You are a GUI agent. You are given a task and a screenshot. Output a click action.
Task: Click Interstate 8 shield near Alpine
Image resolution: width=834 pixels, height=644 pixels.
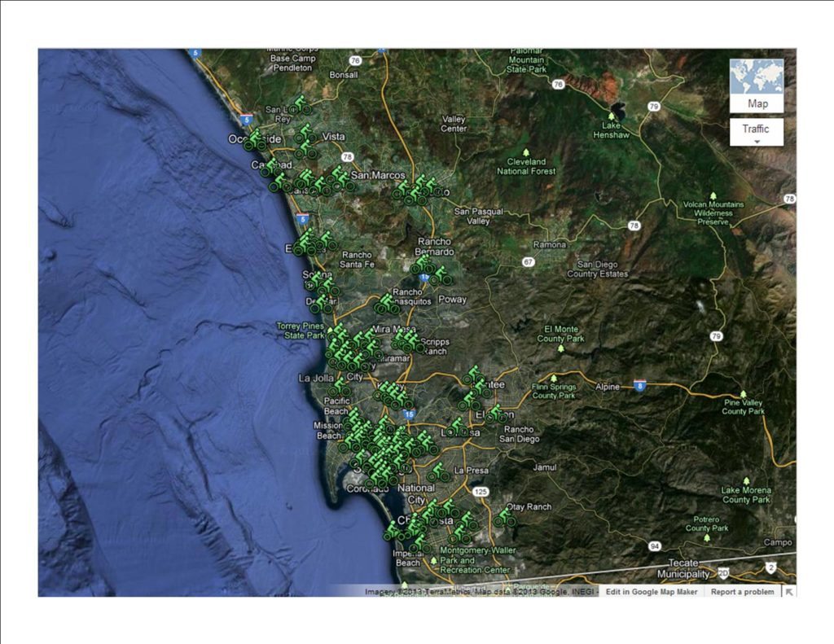pos(640,386)
